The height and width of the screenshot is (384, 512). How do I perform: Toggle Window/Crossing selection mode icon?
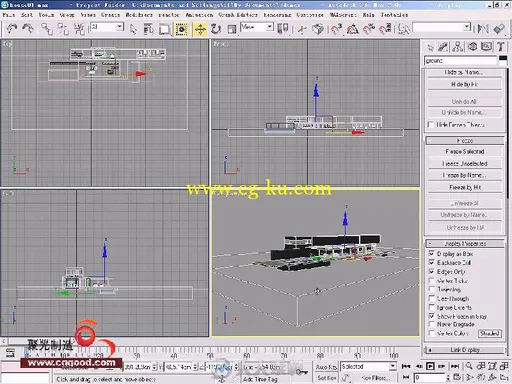(x=181, y=29)
